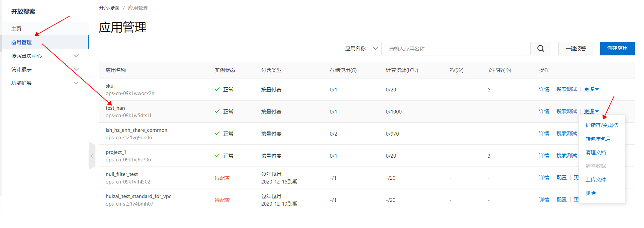The image size is (644, 228).
Task: Click app name null_filter_test
Action: click(122, 174)
